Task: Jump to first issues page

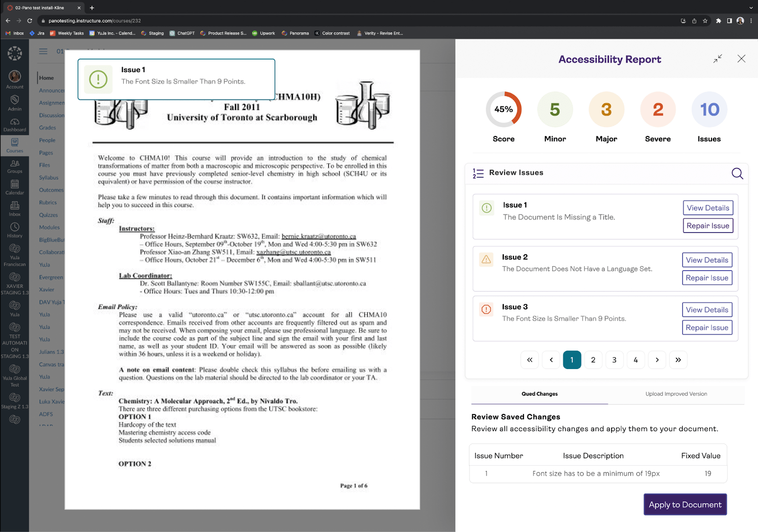Action: [x=530, y=360]
